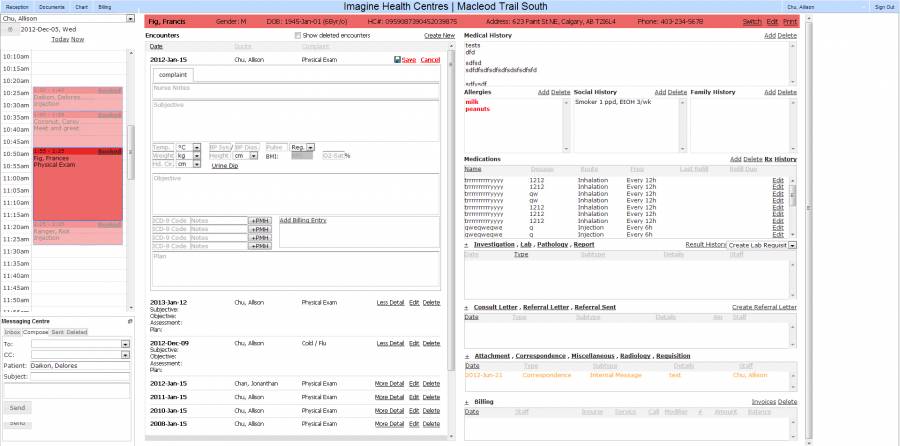900x446 pixels.
Task: Open the Urine Dip link
Action: [x=225, y=166]
